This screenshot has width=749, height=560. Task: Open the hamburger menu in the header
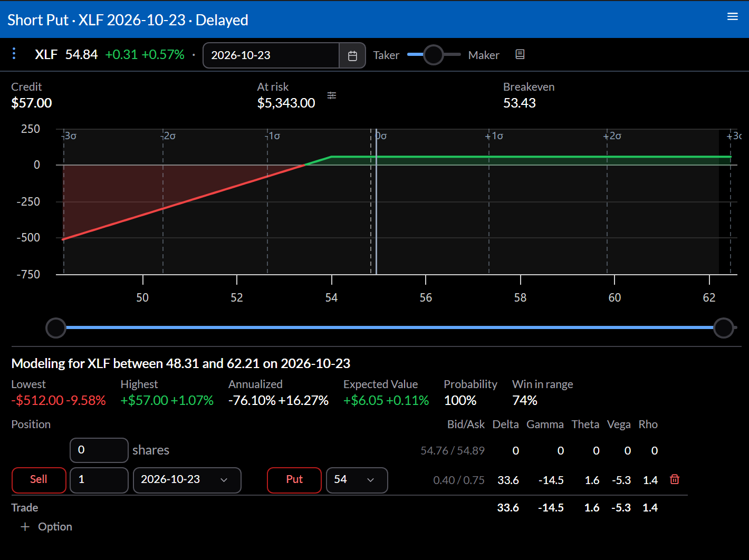[x=732, y=17]
